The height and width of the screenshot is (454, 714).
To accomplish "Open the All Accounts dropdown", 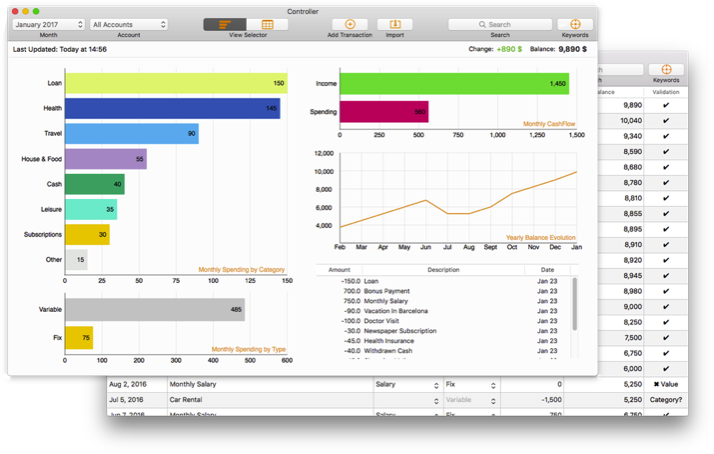I will (x=129, y=25).
